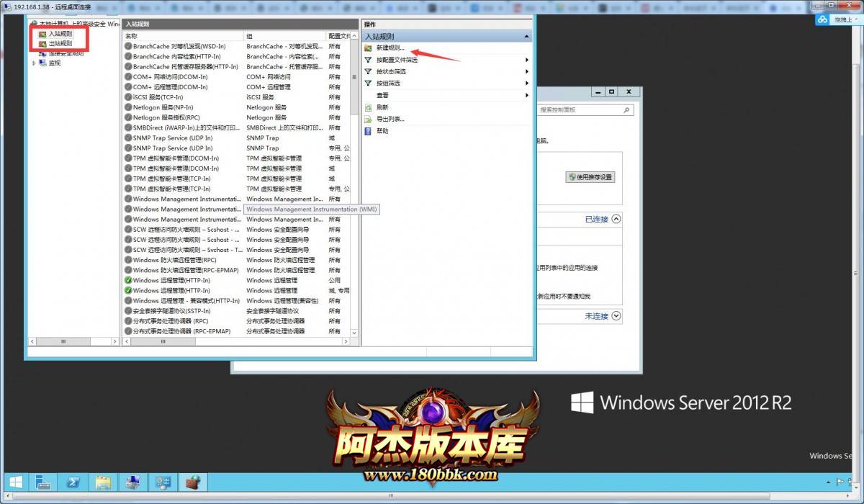Focus the 搜索控制面板 search box
The width and height of the screenshot is (864, 504).
(x=586, y=110)
